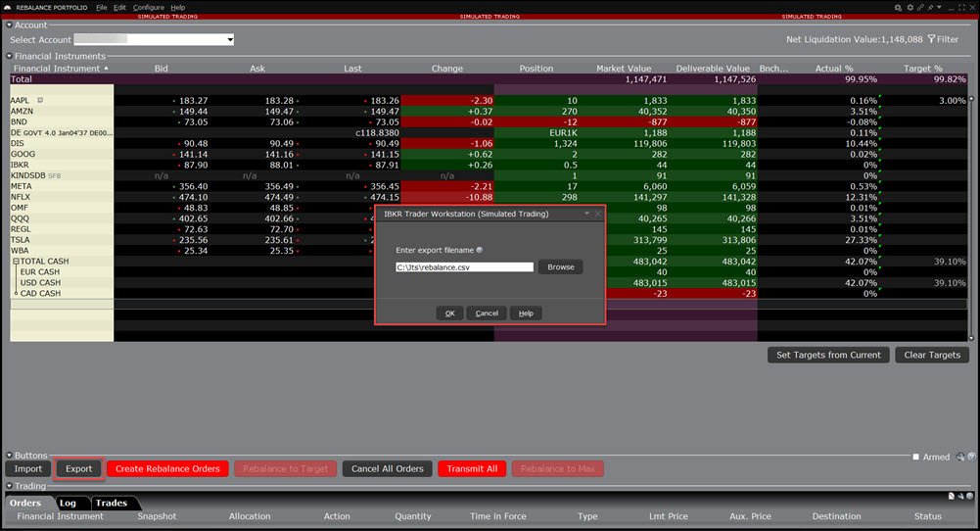
Task: Click Cancel in export dialog
Action: click(487, 314)
